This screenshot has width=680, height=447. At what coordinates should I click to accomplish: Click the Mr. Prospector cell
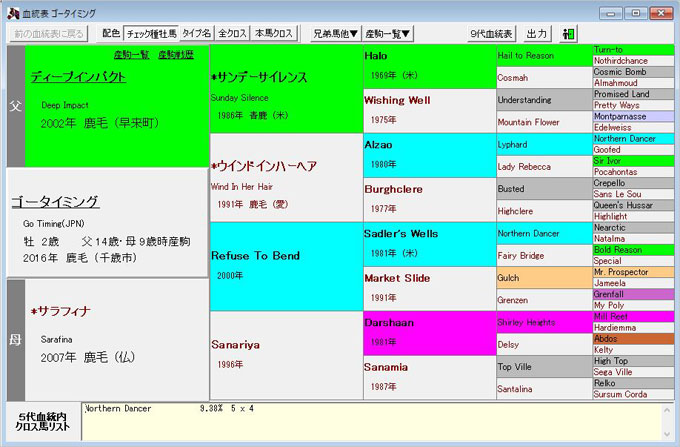(633, 272)
